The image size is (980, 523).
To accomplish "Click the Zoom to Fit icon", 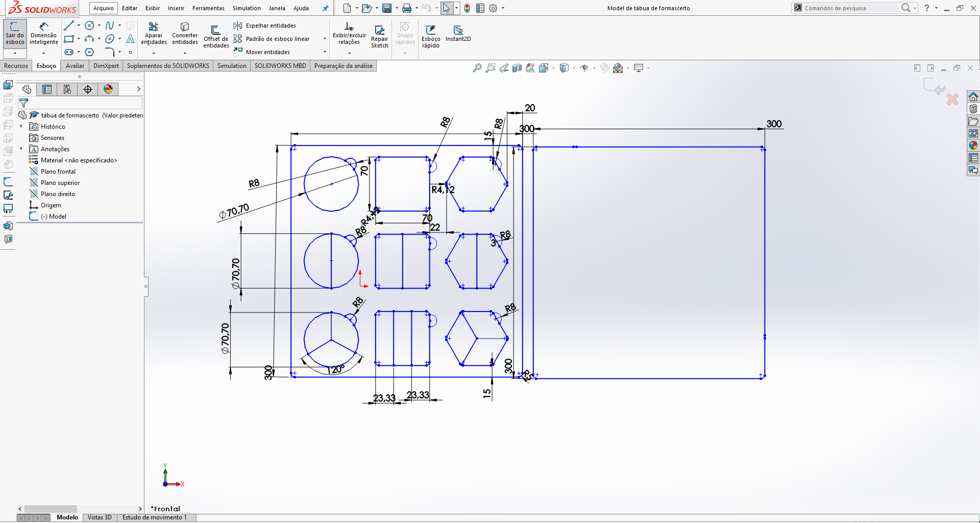I will point(477,68).
